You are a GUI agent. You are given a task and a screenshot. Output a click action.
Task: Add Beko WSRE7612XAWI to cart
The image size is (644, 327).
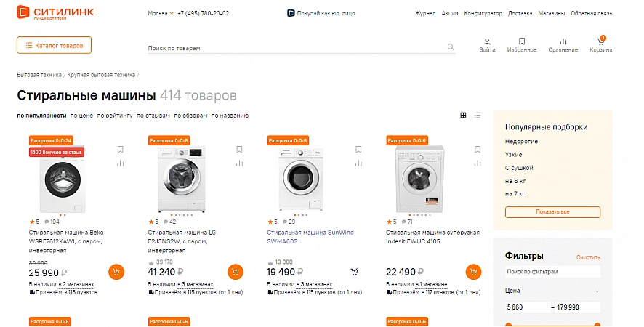click(x=116, y=272)
